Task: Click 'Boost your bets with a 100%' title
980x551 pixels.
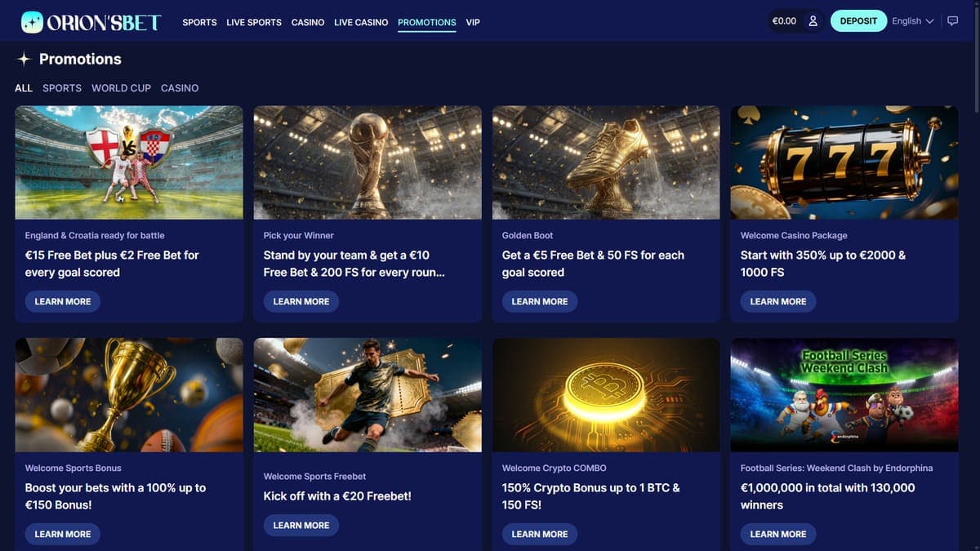Action: [x=115, y=496]
